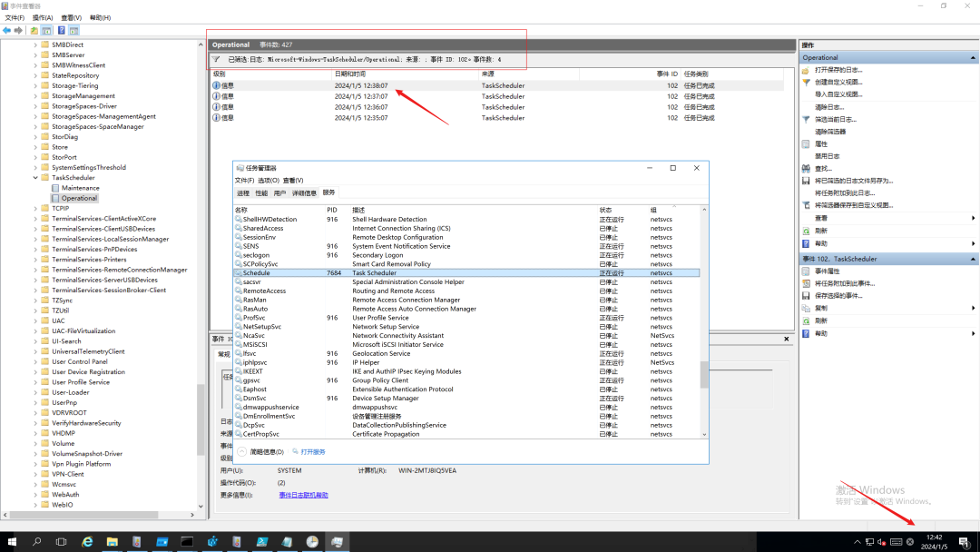Open the Command Prompt taskbar icon

pos(187,541)
